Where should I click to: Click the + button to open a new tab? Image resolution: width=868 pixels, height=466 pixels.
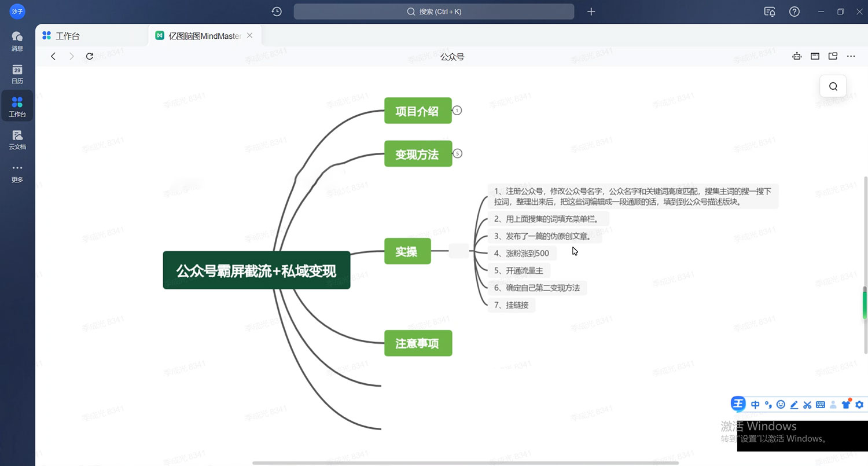(591, 11)
